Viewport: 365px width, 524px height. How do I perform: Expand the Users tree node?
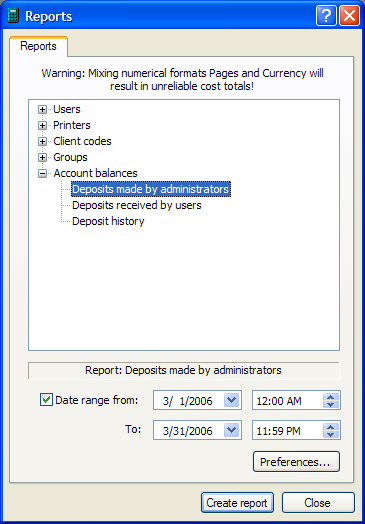click(42, 110)
